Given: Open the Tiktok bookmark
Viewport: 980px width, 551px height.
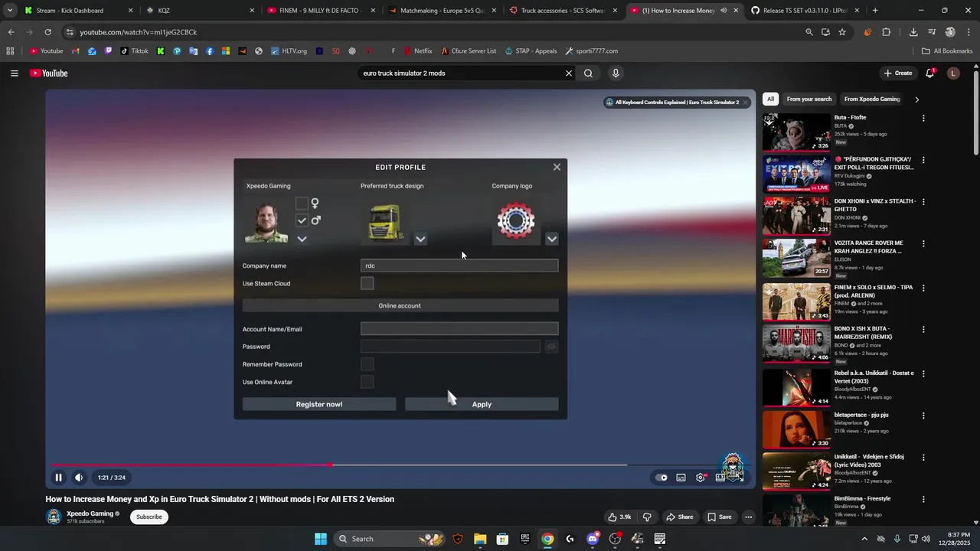Looking at the screenshot, I should click(135, 51).
